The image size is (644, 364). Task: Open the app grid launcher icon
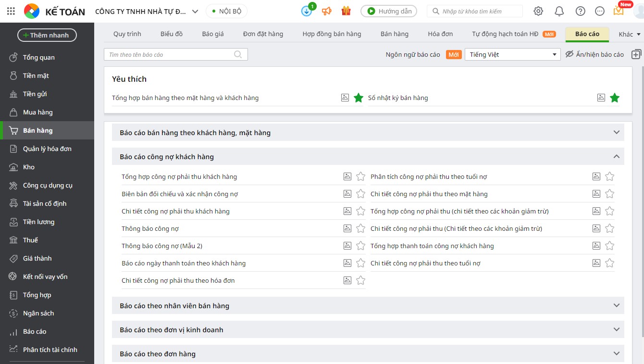coord(11,11)
